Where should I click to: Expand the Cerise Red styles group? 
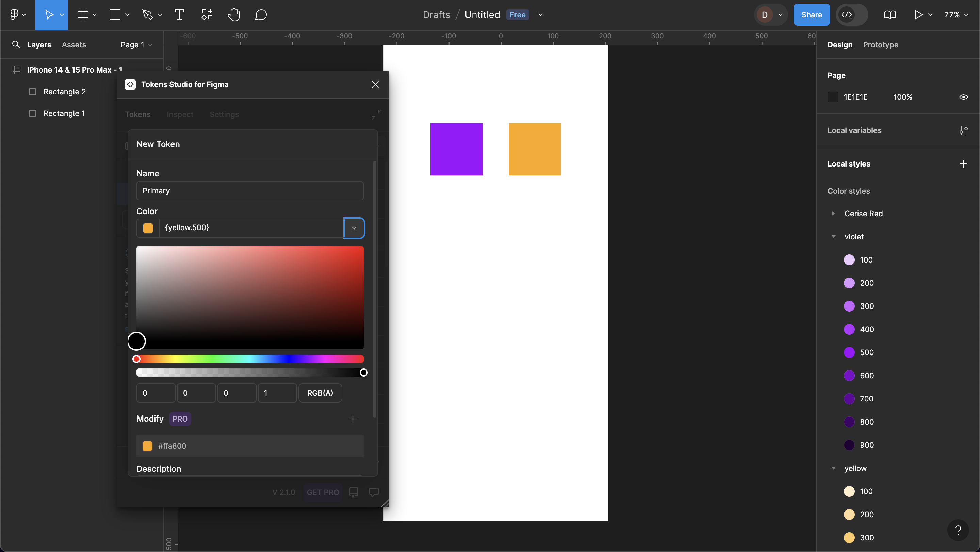(x=834, y=214)
